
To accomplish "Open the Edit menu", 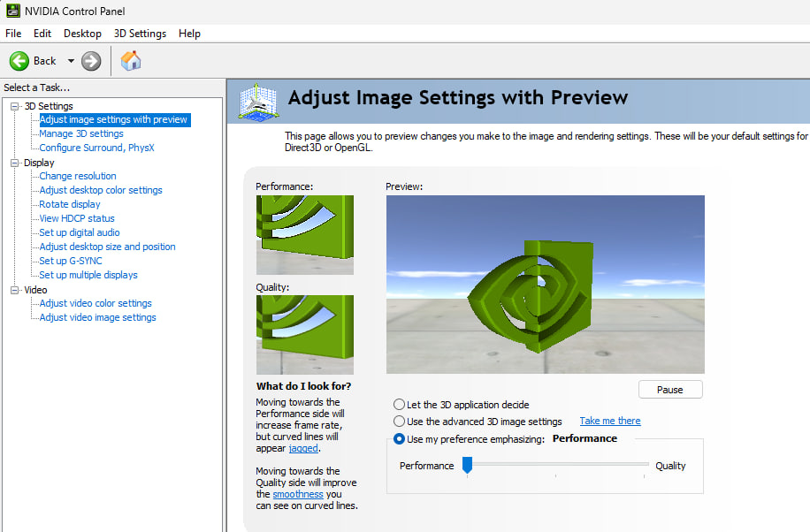I will tap(42, 34).
